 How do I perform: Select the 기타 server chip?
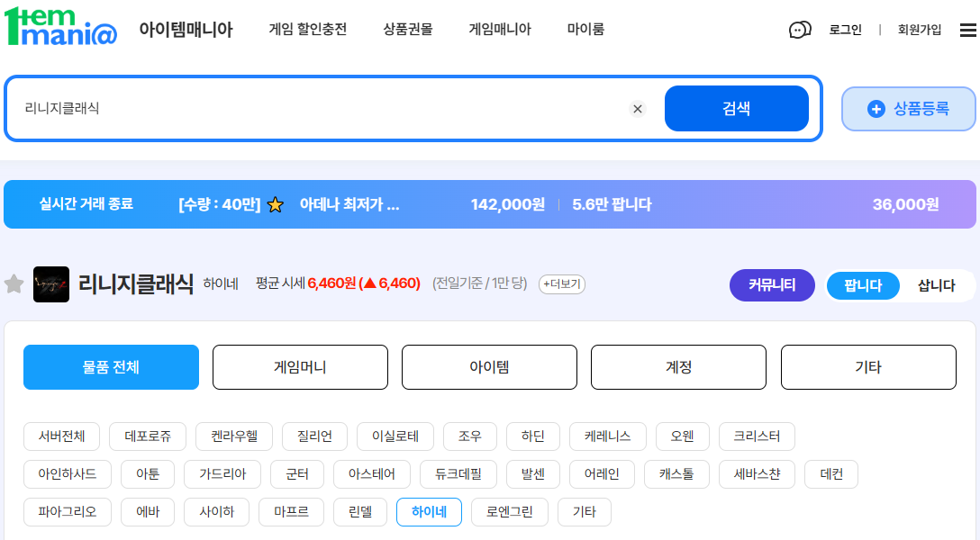coord(585,512)
